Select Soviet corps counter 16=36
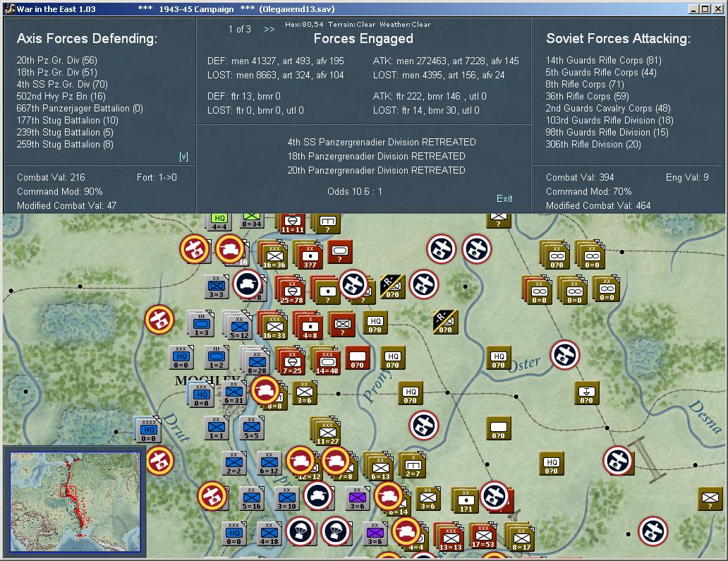728x561 pixels. [274, 256]
